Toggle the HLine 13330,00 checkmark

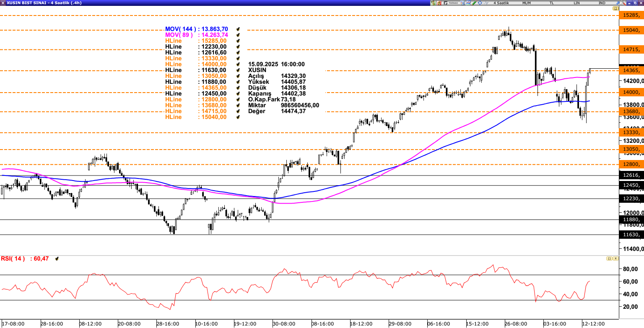click(238, 59)
